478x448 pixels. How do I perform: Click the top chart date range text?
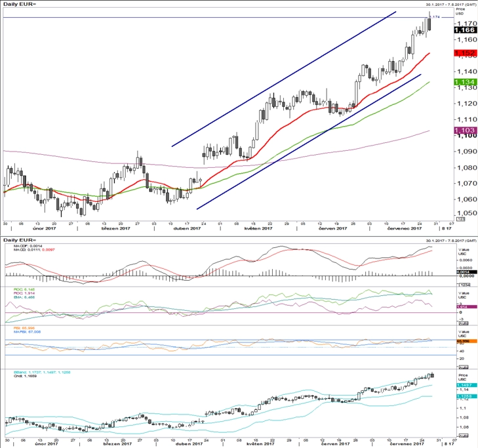(x=451, y=5)
